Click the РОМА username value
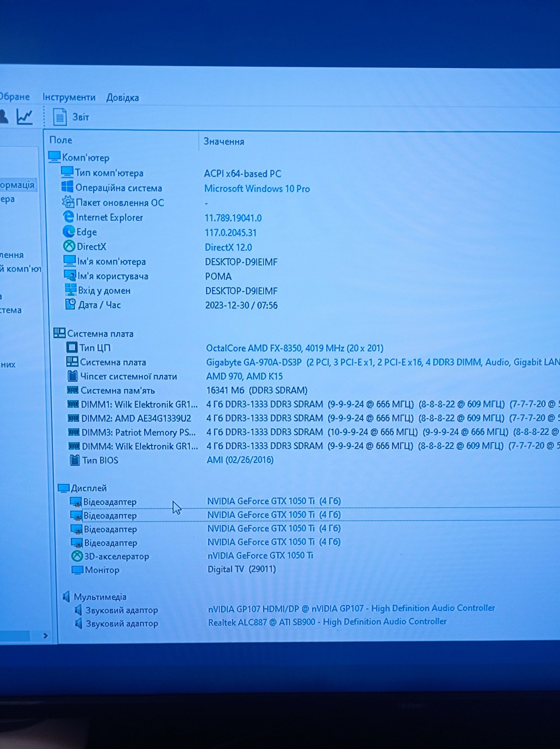The height and width of the screenshot is (749, 560). [x=218, y=276]
